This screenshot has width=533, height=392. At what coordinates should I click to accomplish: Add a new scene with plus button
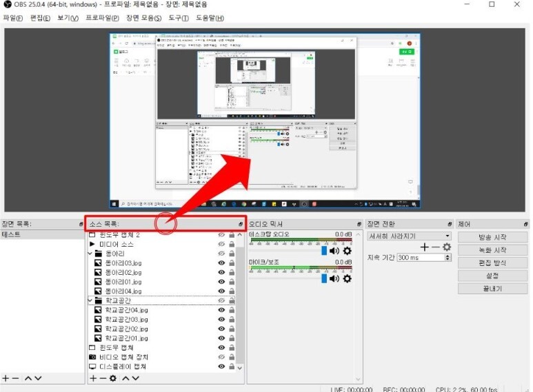(6, 378)
